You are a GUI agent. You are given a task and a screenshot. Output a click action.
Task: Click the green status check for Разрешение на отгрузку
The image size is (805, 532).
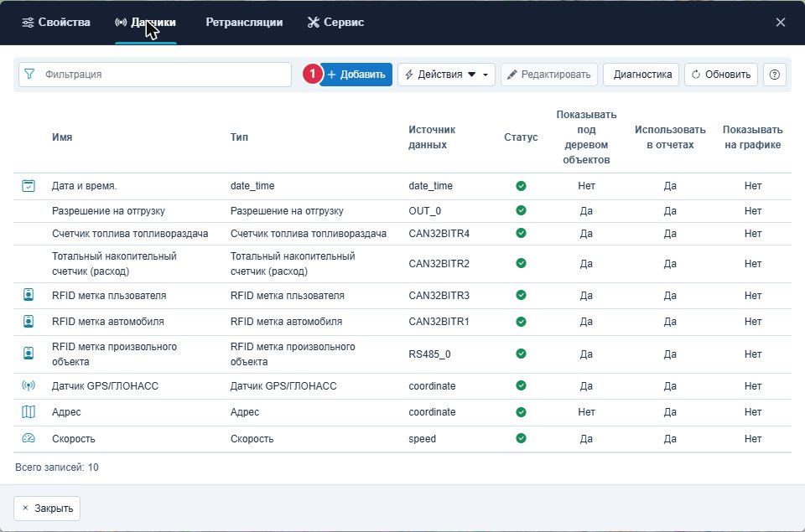tap(521, 210)
